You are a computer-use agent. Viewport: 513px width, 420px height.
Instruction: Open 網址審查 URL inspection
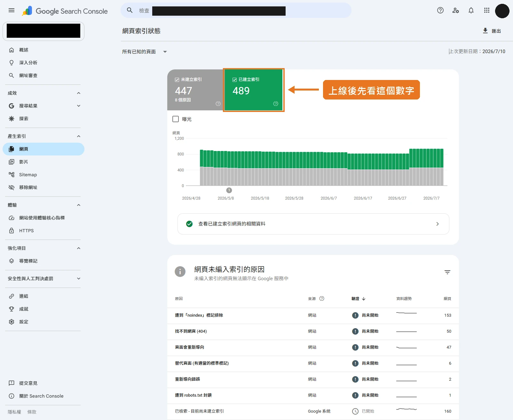[43, 75]
